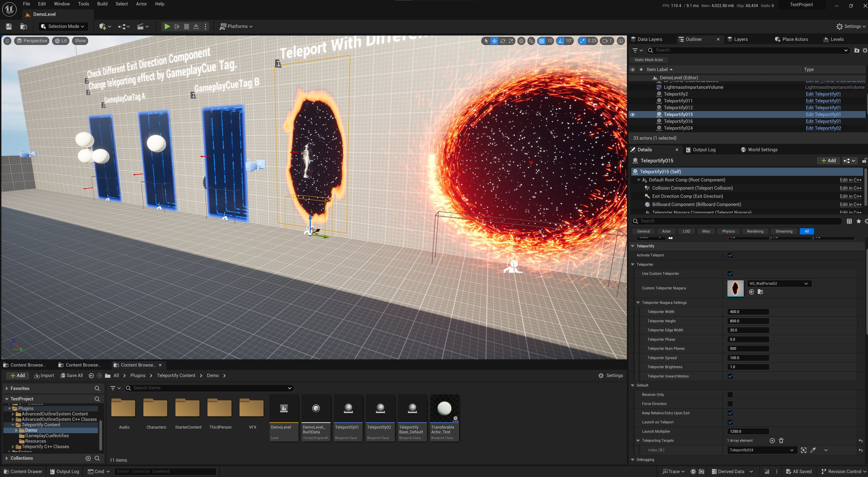Collapse Teleporter Niagara Settings section
The width and height of the screenshot is (868, 477).
pos(638,303)
